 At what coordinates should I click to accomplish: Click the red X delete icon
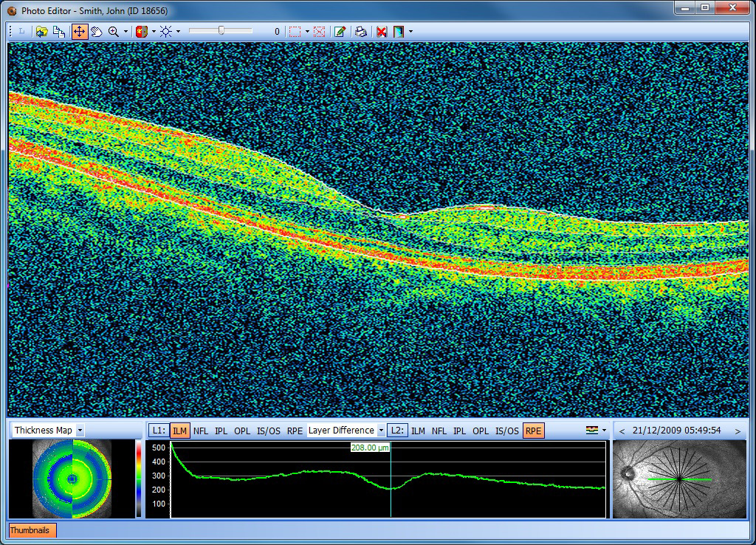[x=382, y=32]
